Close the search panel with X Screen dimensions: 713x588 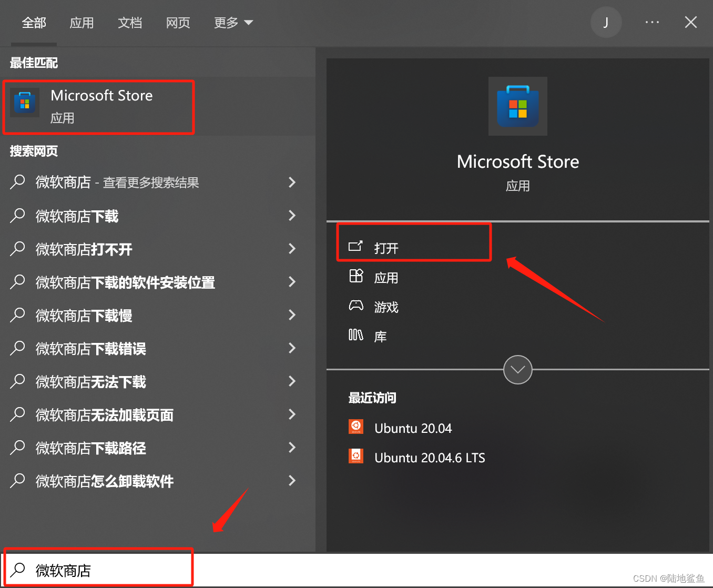[x=691, y=22]
